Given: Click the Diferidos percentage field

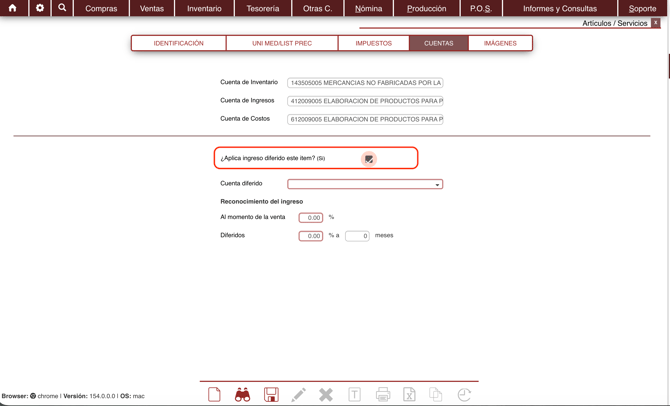Looking at the screenshot, I should (311, 236).
